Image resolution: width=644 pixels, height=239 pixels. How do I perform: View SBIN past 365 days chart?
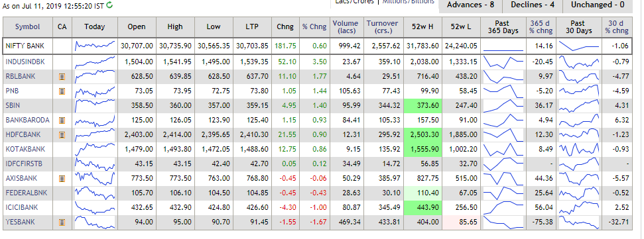pos(503,105)
